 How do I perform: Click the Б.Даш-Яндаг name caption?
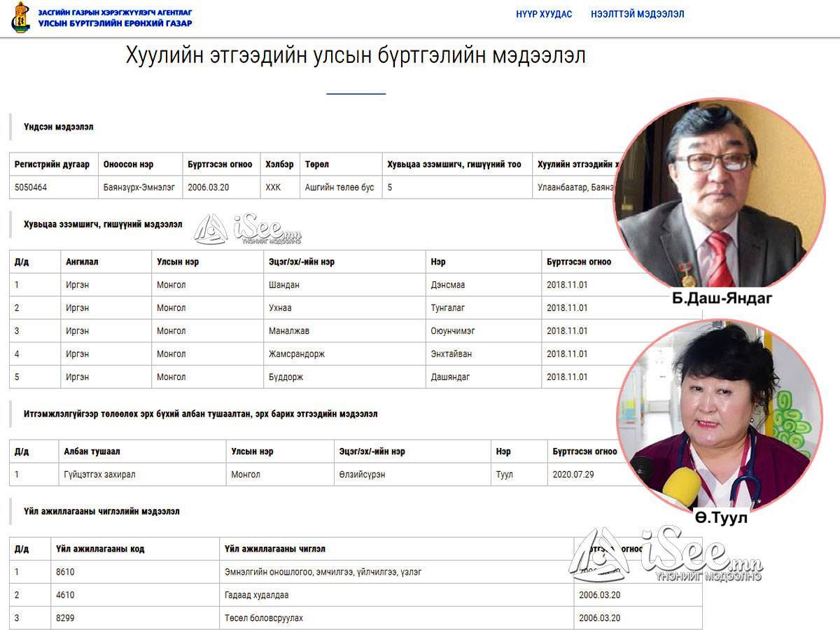tap(722, 298)
